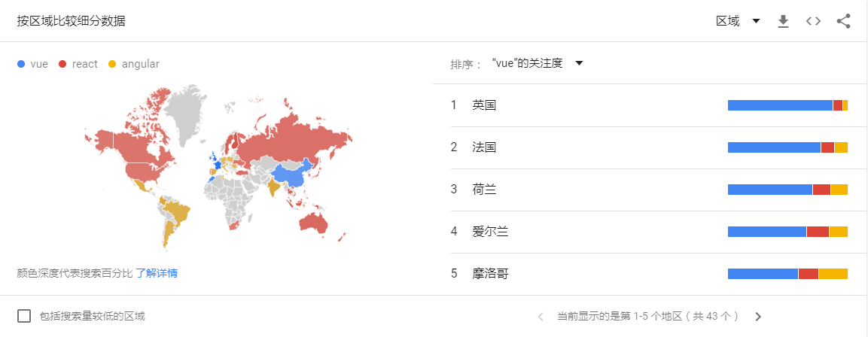This screenshot has height=337, width=868.
Task: Select the yellow angular legend dot
Action: click(112, 64)
